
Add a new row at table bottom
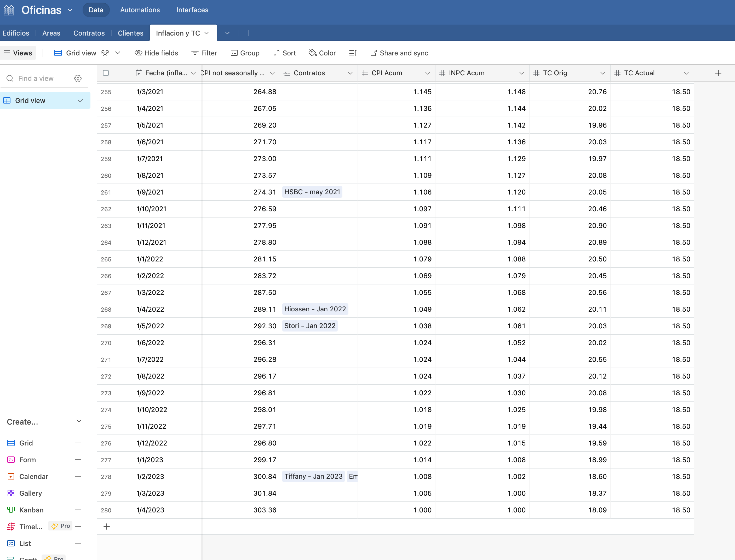[x=107, y=527]
